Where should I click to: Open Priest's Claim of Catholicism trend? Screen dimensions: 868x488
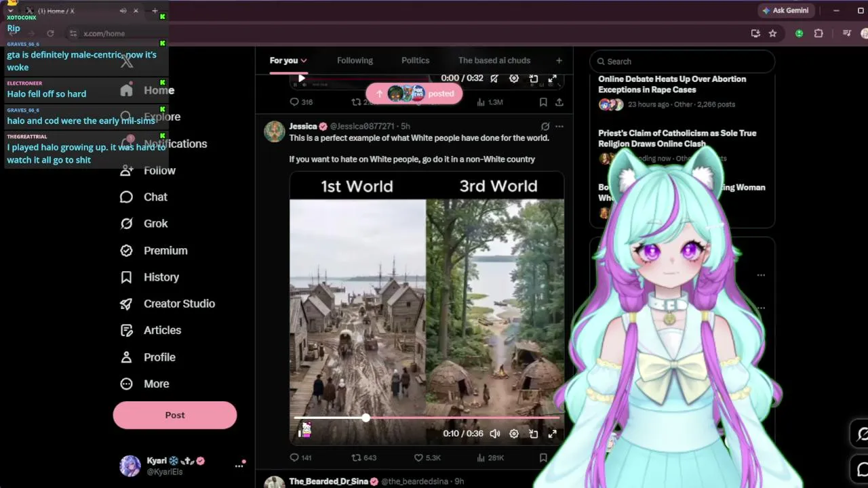click(x=677, y=138)
